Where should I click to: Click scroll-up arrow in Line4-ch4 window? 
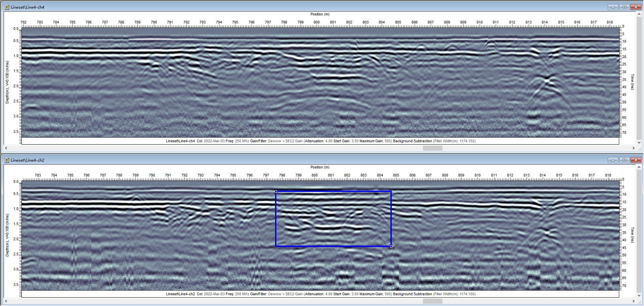pos(639,14)
